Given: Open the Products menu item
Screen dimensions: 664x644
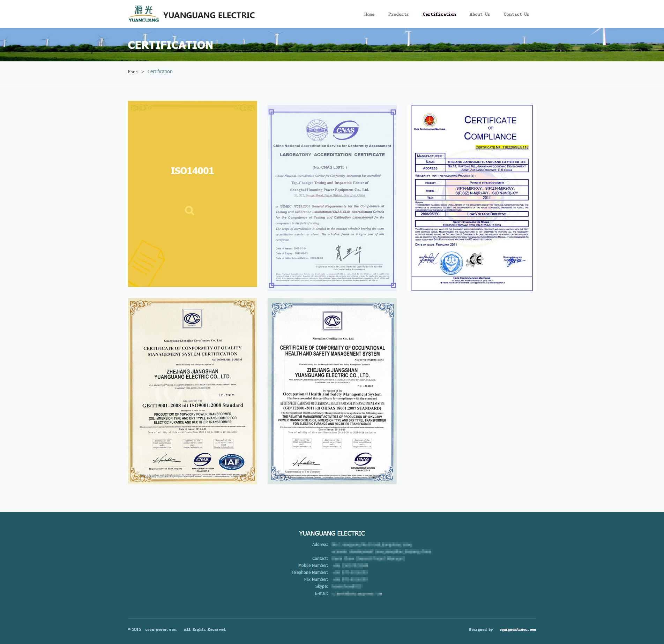Looking at the screenshot, I should [398, 14].
